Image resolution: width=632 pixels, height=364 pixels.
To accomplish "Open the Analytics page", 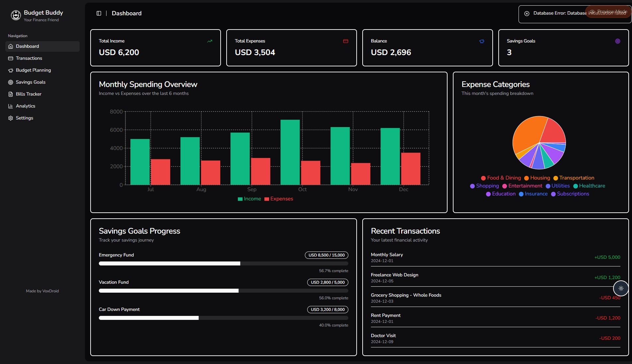I will (x=26, y=106).
